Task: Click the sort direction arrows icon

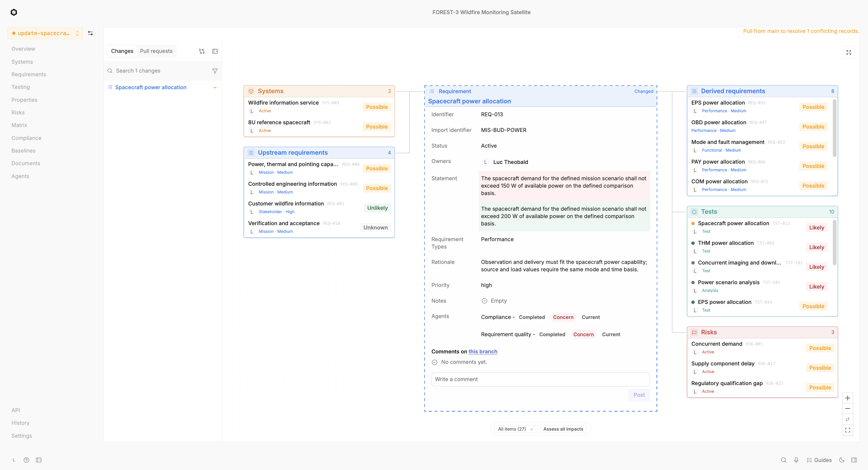Action: [847, 420]
